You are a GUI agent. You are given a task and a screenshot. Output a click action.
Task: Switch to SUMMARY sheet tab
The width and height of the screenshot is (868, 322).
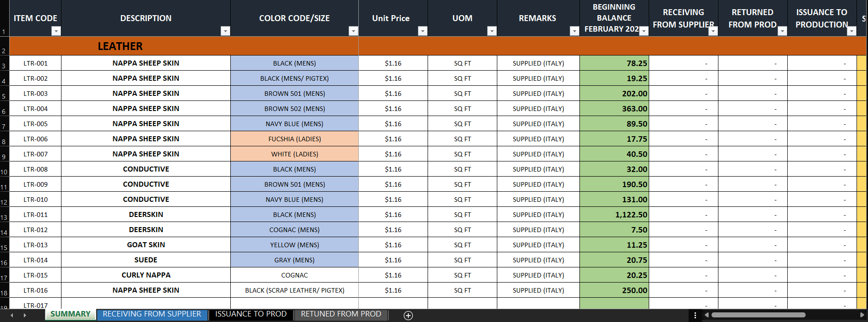pos(70,314)
